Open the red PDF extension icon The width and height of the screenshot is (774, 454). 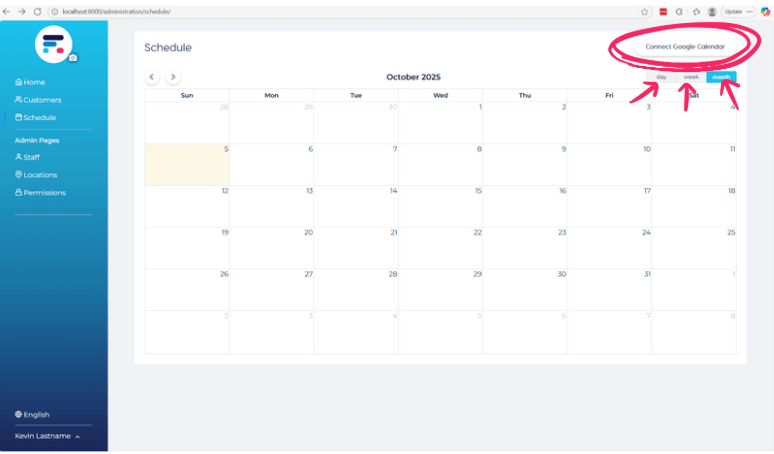coord(662,11)
